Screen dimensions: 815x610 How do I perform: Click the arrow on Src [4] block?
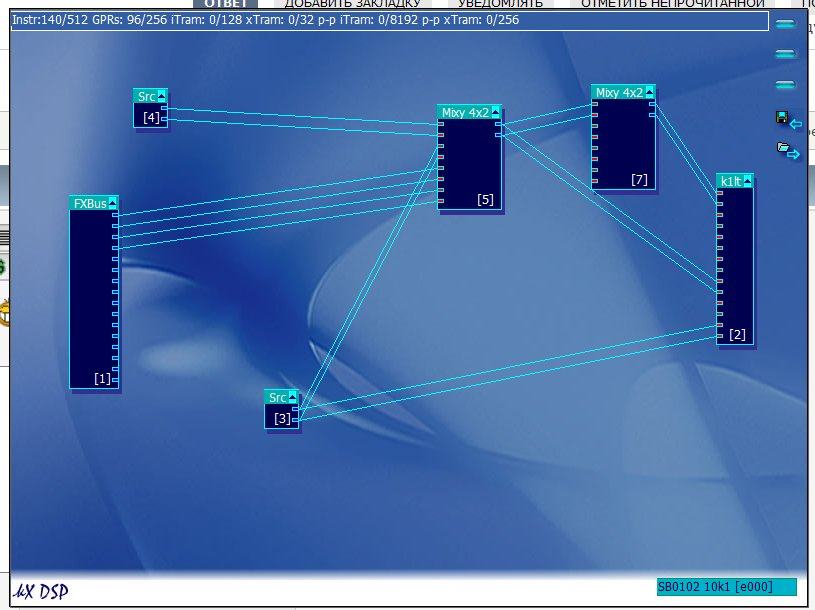click(163, 96)
